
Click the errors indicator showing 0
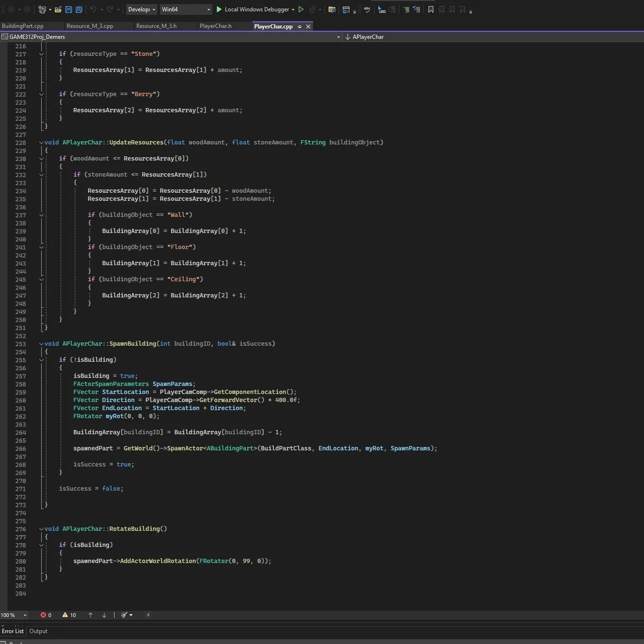click(x=46, y=615)
